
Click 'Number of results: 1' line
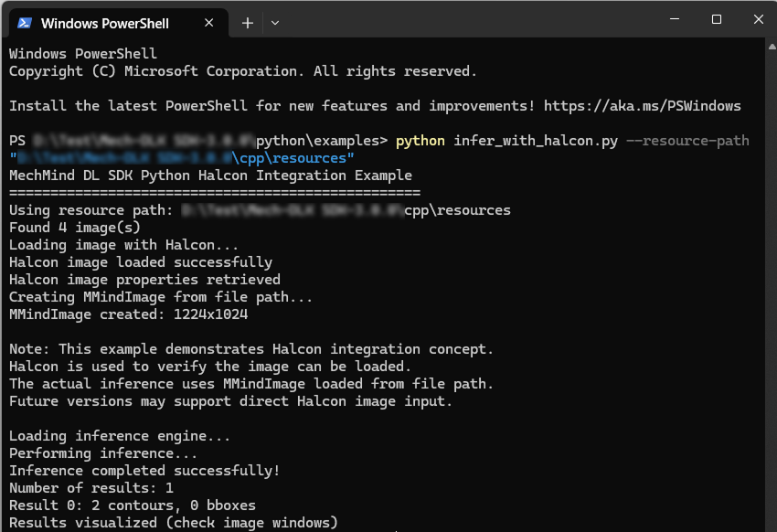[x=91, y=488]
